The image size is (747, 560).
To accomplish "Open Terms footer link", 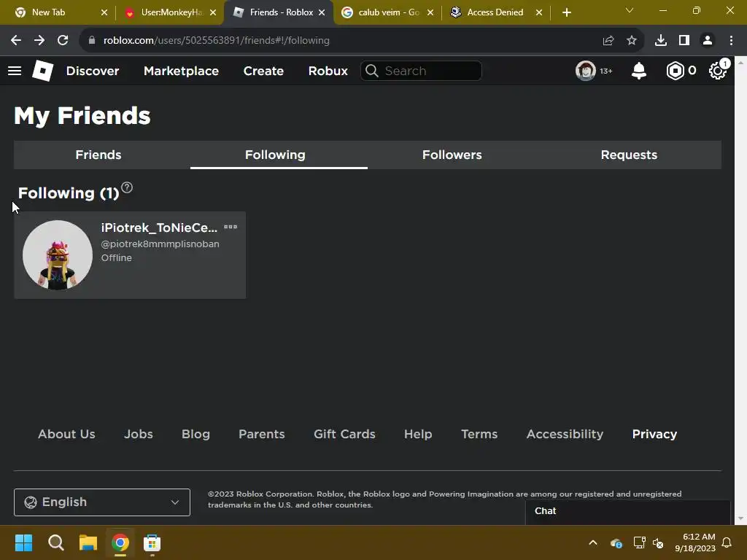I will [479, 434].
